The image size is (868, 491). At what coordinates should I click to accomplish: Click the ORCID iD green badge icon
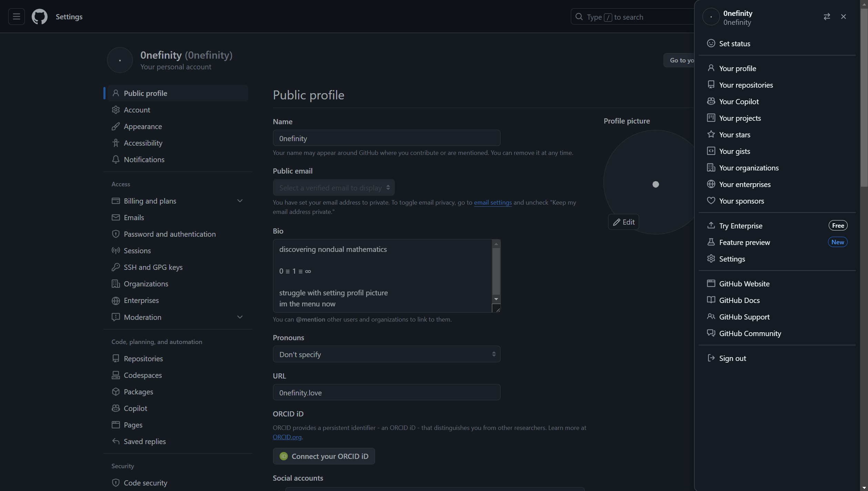pos(283,456)
